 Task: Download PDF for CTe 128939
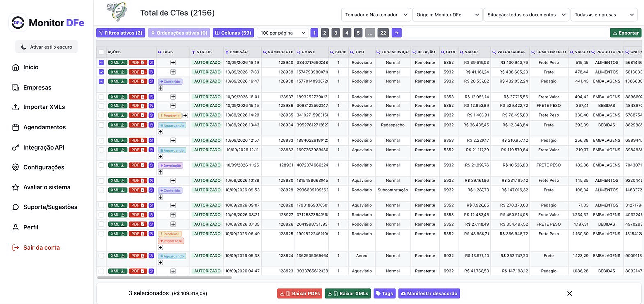(x=138, y=72)
